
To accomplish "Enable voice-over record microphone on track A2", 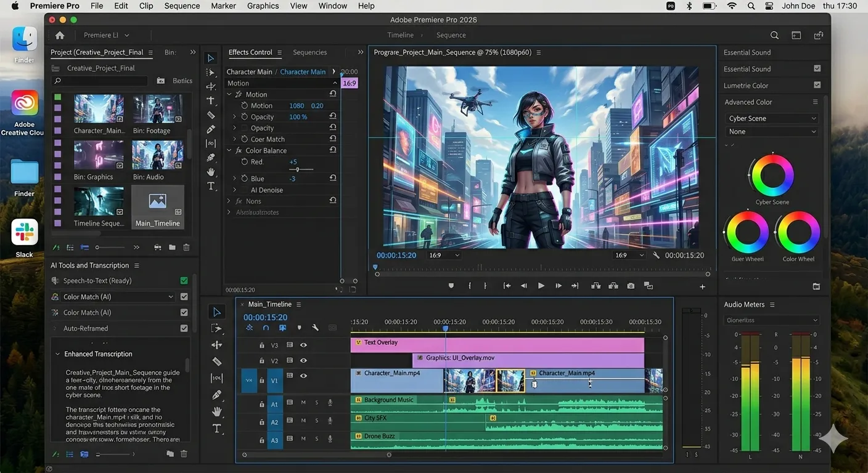I will tap(330, 421).
